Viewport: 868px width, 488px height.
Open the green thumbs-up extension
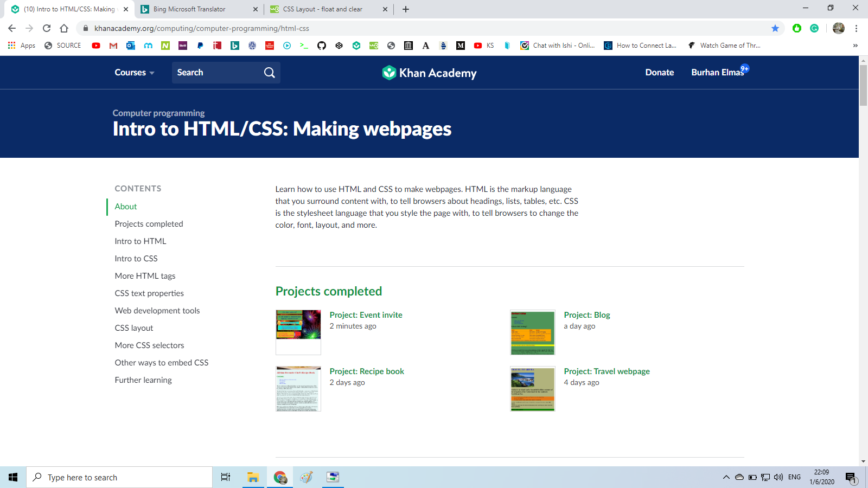point(797,28)
